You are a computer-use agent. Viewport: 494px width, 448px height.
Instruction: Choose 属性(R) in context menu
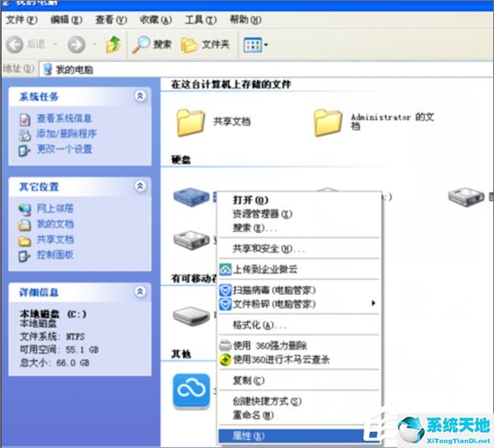[299, 436]
